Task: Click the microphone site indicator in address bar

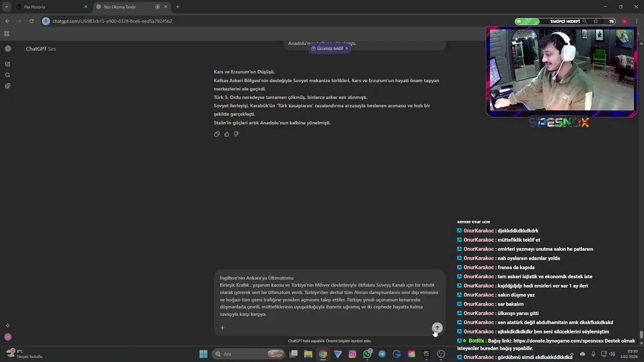Action: pyautogui.click(x=46, y=21)
